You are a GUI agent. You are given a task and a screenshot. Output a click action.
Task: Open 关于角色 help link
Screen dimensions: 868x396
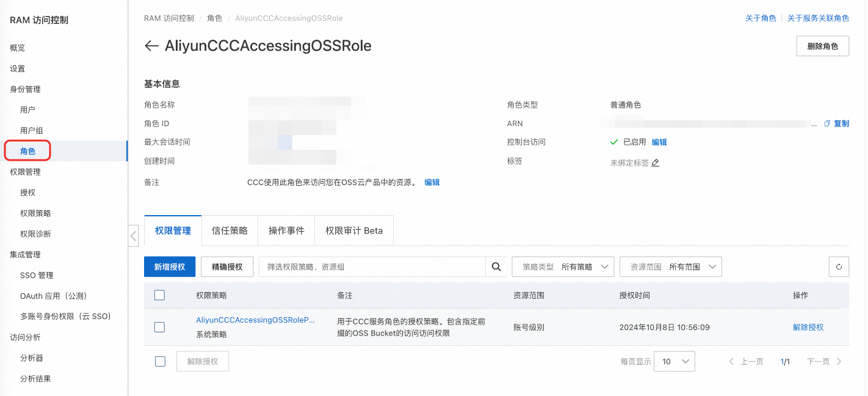coord(761,18)
